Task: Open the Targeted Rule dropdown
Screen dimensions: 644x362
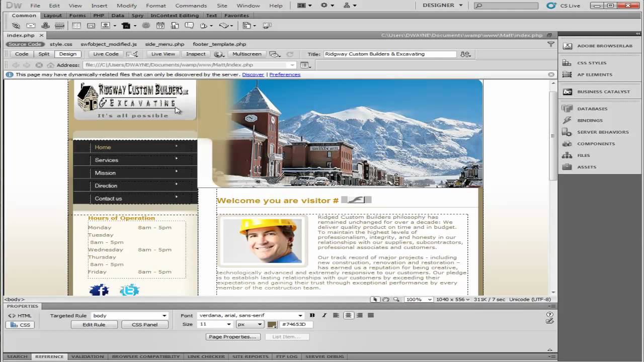Action: tap(164, 316)
